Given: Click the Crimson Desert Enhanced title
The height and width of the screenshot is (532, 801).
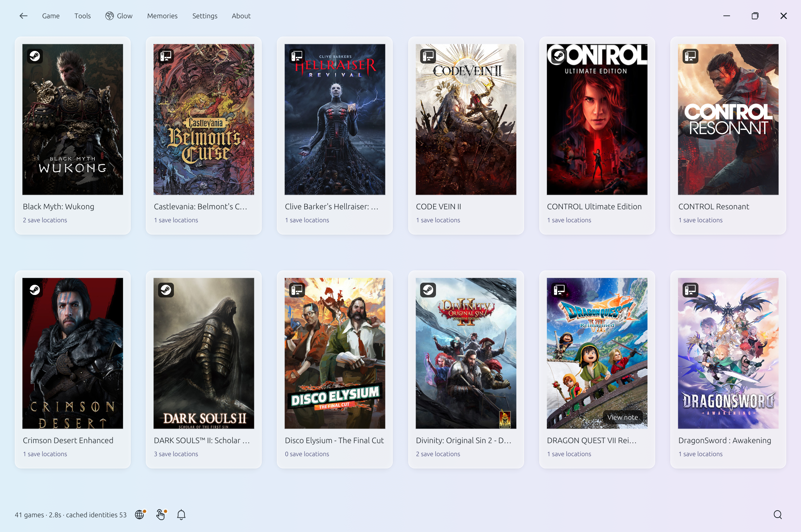Looking at the screenshot, I should [68, 440].
